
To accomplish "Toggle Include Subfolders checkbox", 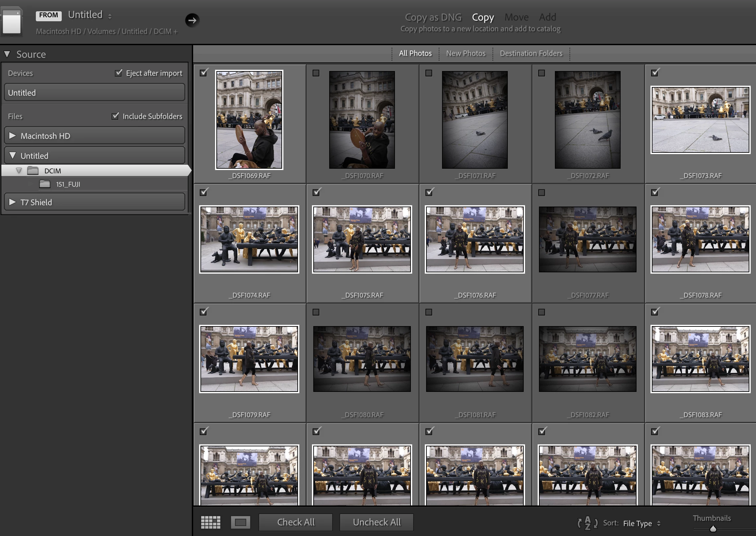I will 115,116.
